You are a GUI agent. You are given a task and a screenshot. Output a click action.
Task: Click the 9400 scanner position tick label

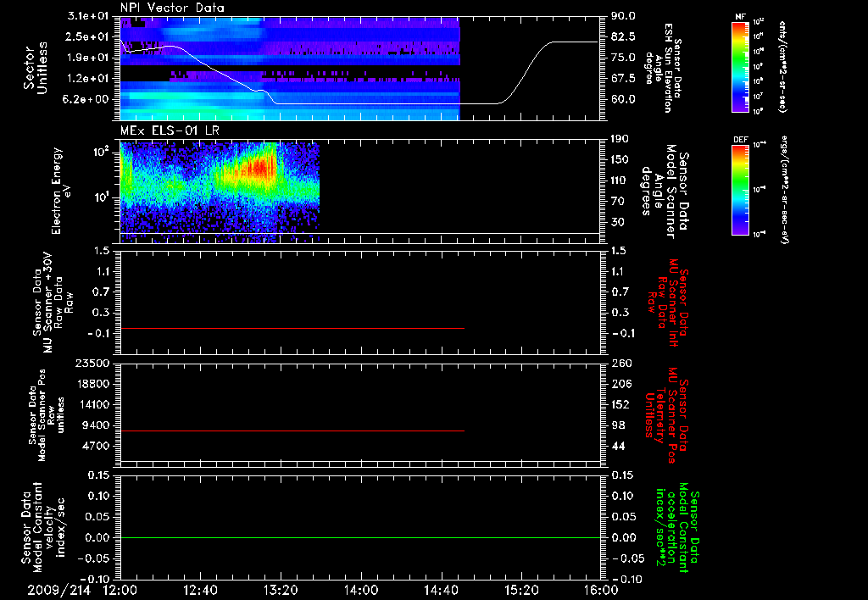click(97, 425)
